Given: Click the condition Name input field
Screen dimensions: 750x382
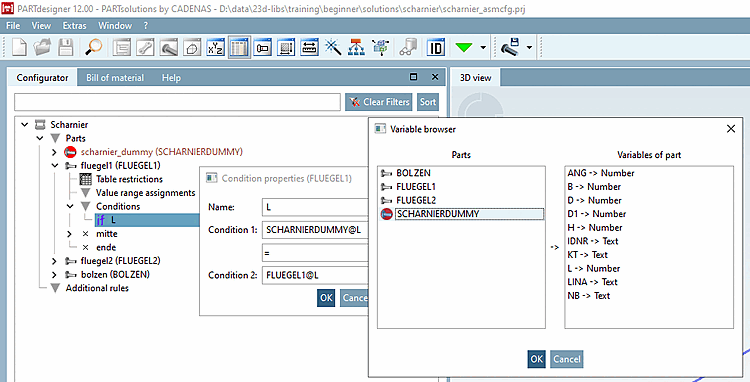Looking at the screenshot, I should (x=315, y=207).
